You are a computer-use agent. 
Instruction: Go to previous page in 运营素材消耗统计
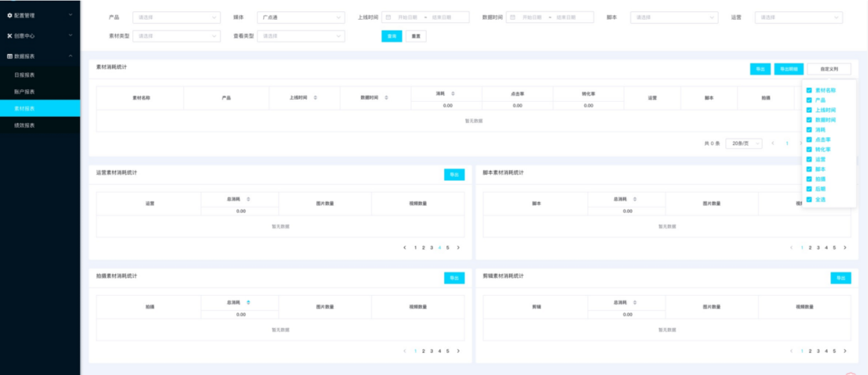405,248
